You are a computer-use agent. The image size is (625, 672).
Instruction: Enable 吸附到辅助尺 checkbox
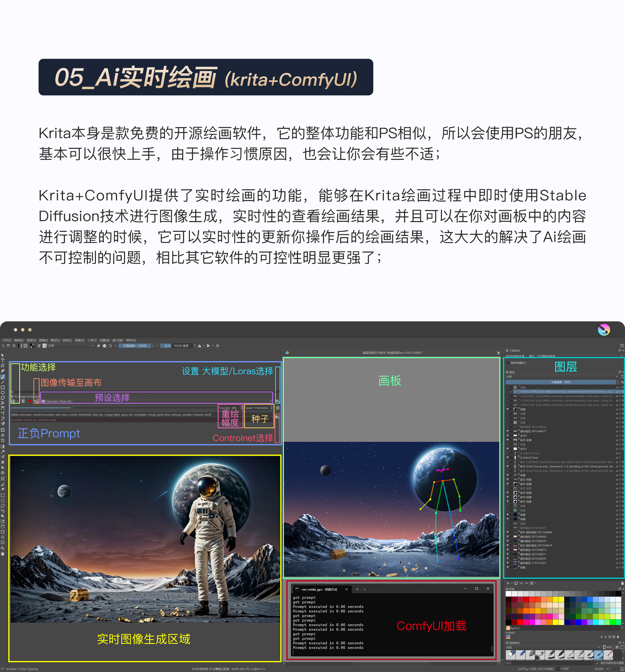click(508, 363)
